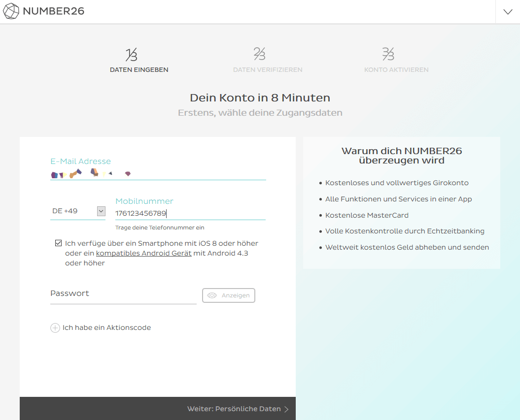Click the 3/3 Konto Aktivieren step icon
The height and width of the screenshot is (420, 520).
(x=388, y=54)
